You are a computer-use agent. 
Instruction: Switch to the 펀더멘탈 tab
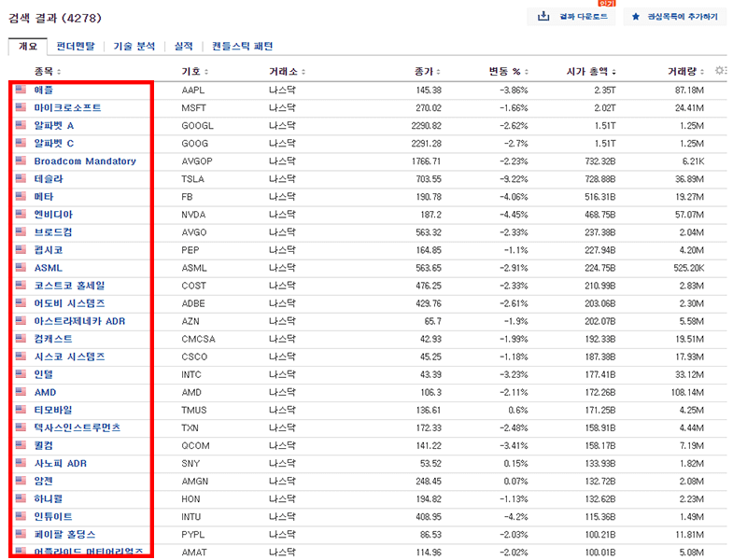[x=76, y=46]
